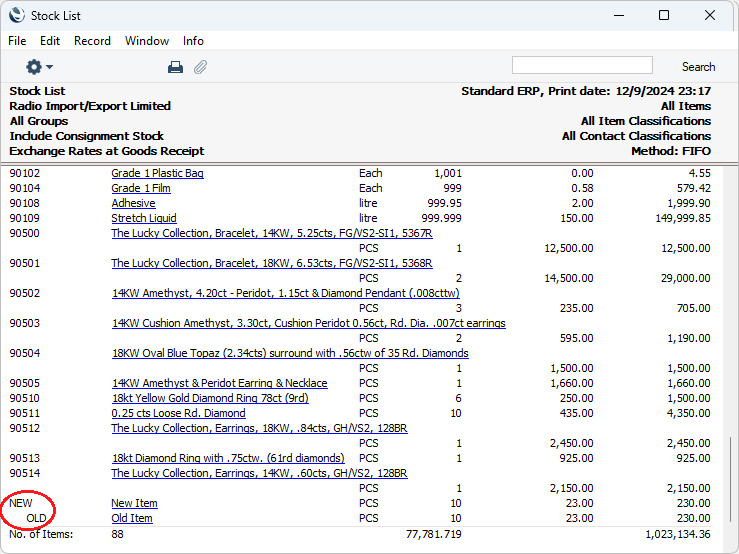Open the New Item link
The width and height of the screenshot is (739, 554).
(x=134, y=504)
